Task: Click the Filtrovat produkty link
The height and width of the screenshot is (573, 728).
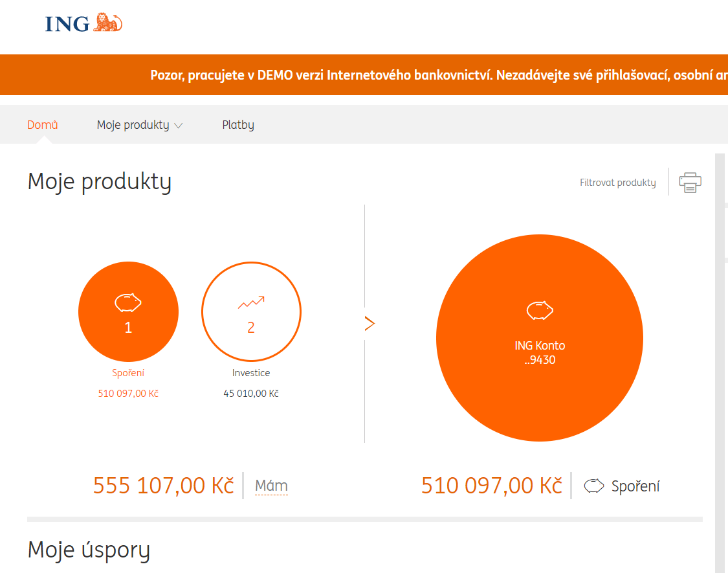Action: [x=617, y=183]
